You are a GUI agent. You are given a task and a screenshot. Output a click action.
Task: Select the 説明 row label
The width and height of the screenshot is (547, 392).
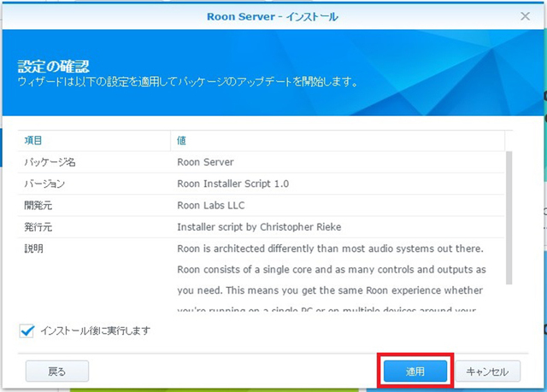coord(33,249)
